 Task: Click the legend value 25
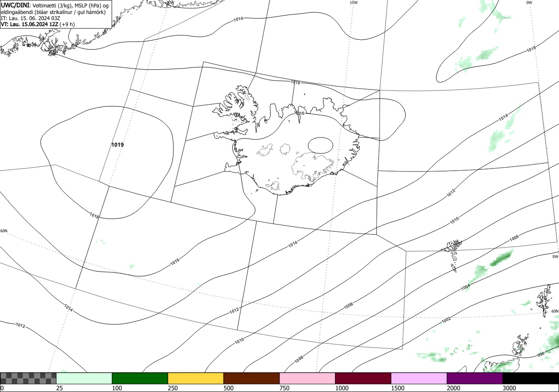pyautogui.click(x=60, y=388)
